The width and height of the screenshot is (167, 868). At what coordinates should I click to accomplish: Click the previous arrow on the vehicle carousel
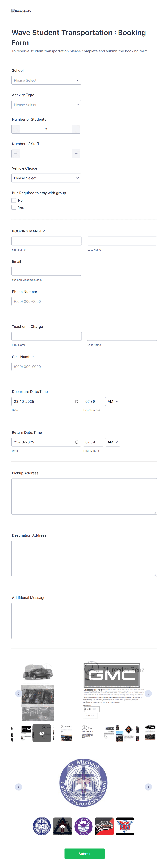18,693
